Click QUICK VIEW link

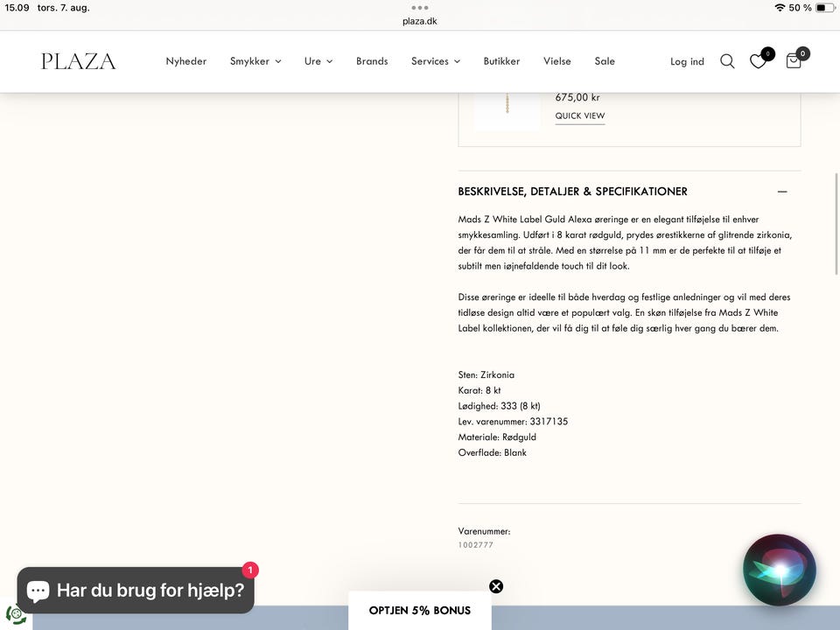click(579, 115)
